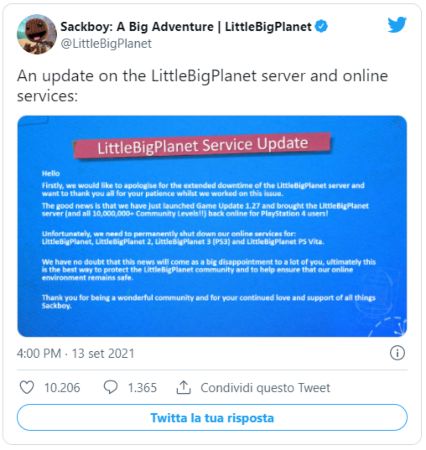
Task: Click the 1.365 replies count
Action: (x=142, y=388)
